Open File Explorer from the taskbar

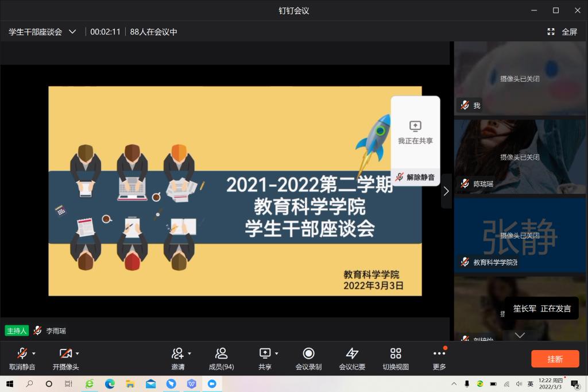[130, 384]
